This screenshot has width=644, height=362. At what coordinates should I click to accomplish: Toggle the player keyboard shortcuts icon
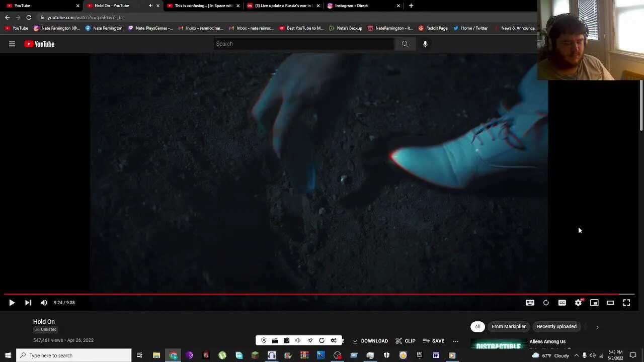coord(530,303)
